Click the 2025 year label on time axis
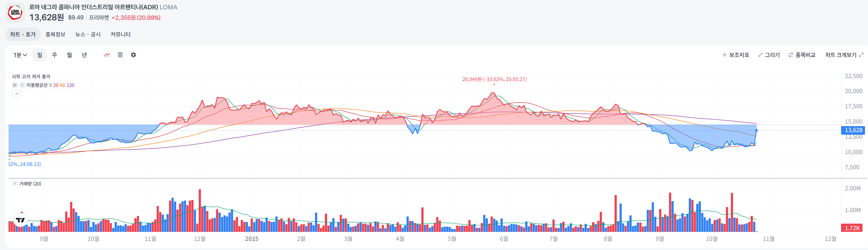 252,239
